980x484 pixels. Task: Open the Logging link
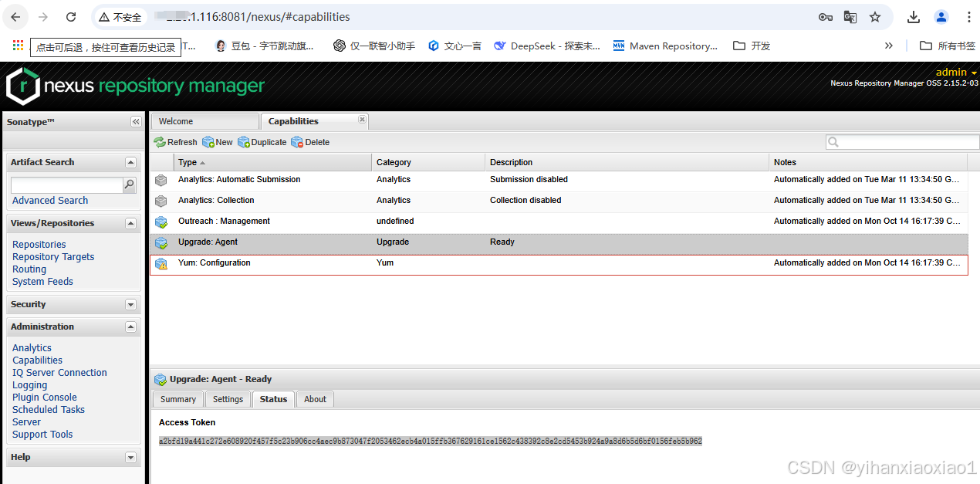29,385
